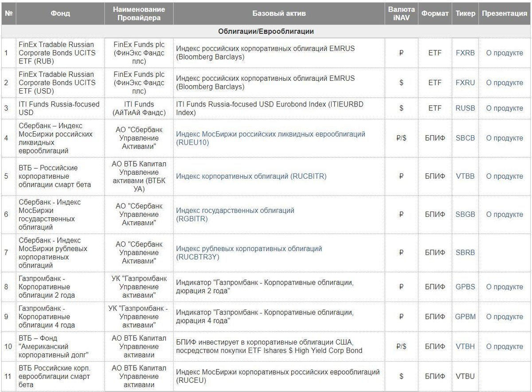Click provider 'АО ВТБ Капитал Управление активами (ВТБК УА)'

pyautogui.click(x=139, y=176)
